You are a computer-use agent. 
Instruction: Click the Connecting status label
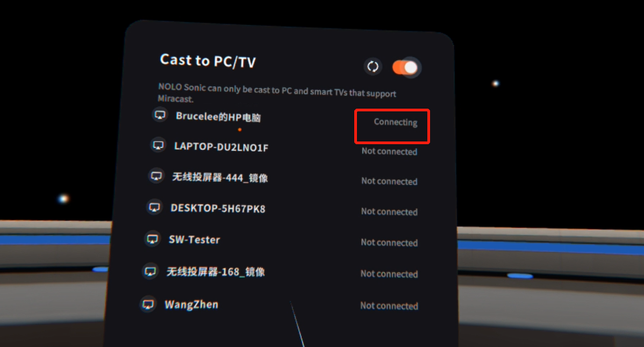tap(396, 122)
